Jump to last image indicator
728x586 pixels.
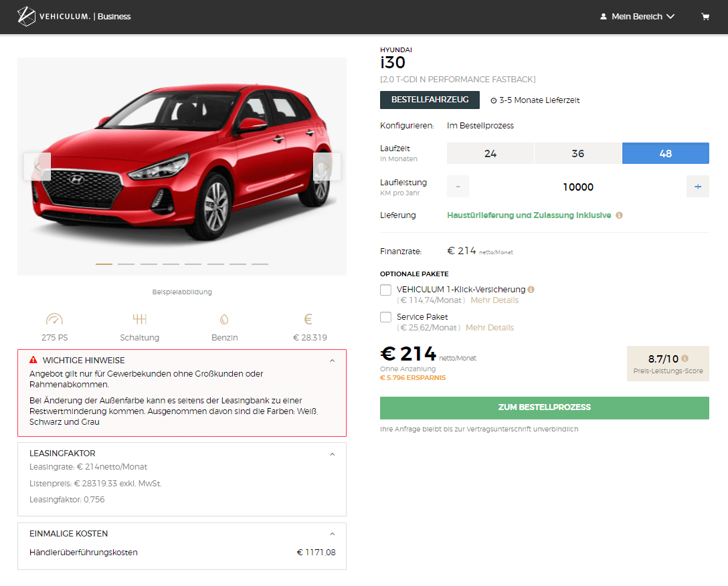click(260, 264)
